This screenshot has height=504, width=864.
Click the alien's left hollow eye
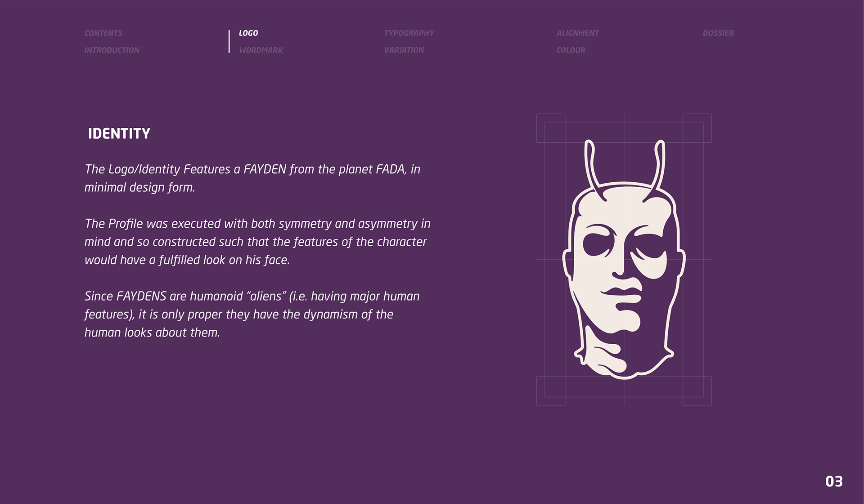(x=598, y=244)
